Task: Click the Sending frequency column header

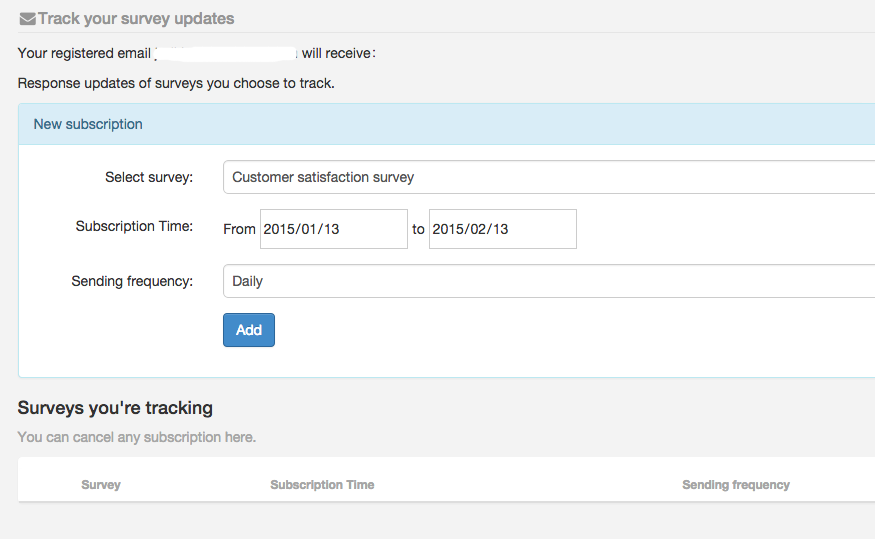Action: pos(735,485)
